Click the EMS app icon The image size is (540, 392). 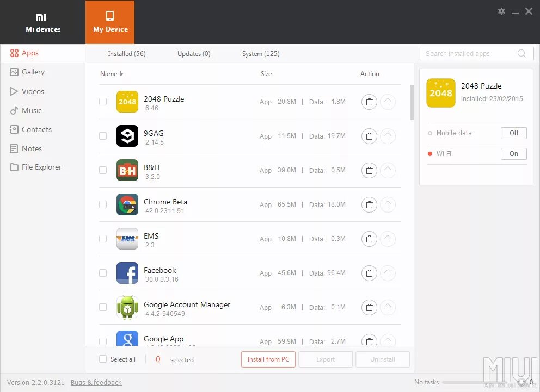(x=127, y=239)
